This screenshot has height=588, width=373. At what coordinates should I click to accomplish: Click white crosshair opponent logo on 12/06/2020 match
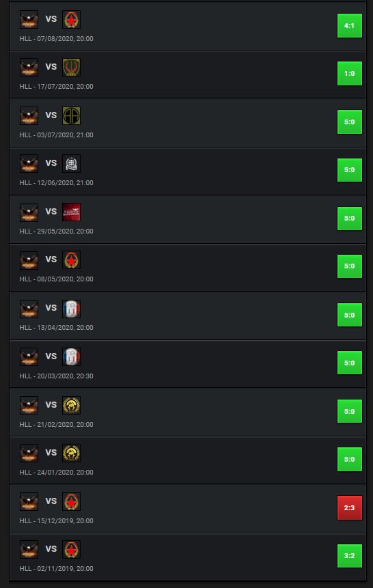tap(71, 163)
